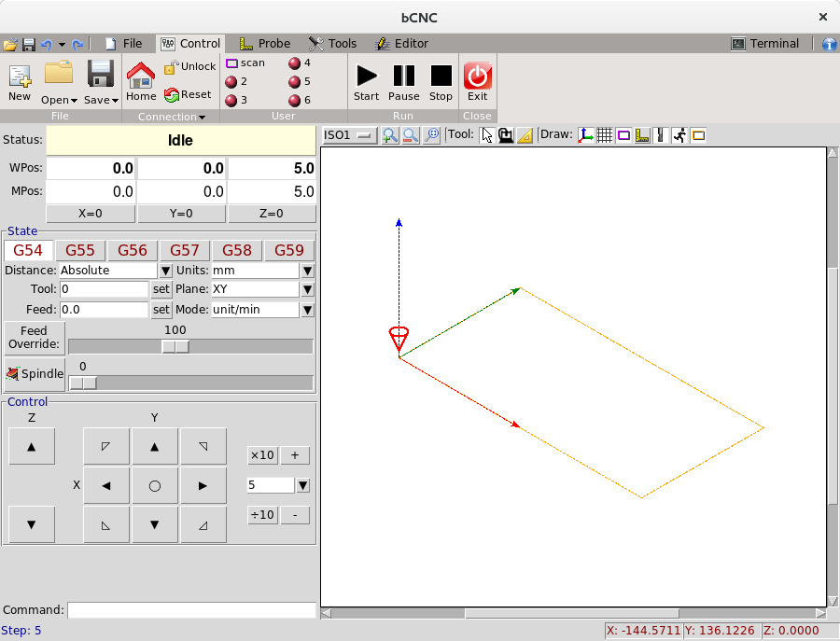Click the save floppy icon in quick toolbar

click(x=29, y=44)
